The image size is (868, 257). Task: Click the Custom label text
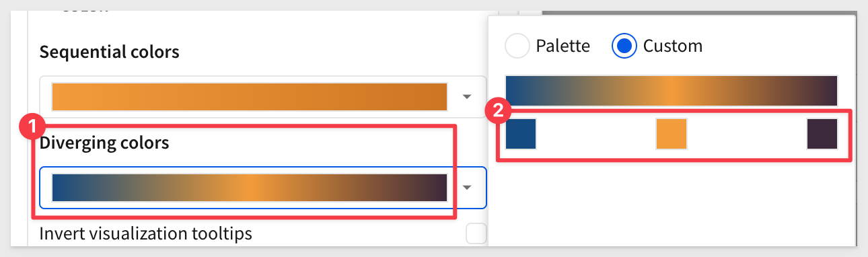[x=673, y=46]
